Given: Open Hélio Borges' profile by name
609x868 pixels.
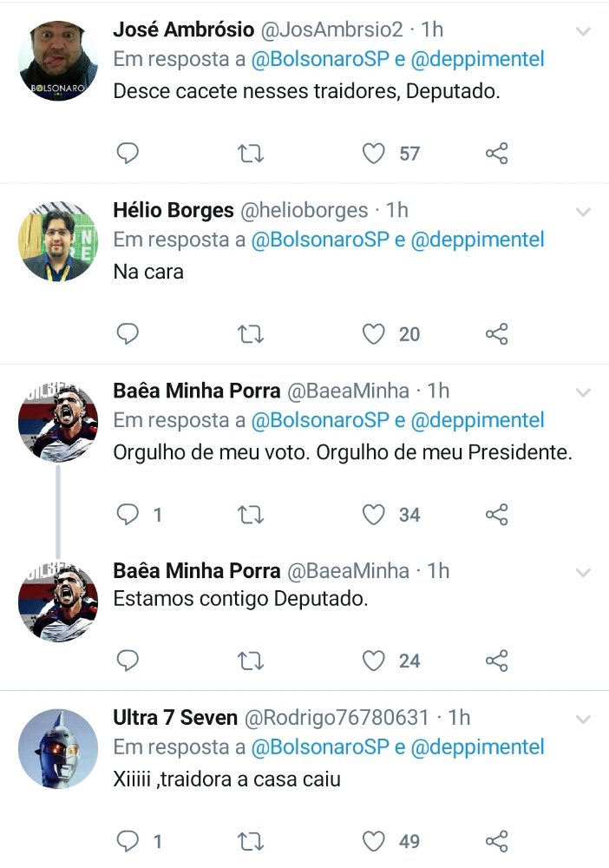Looking at the screenshot, I should click(x=174, y=210).
